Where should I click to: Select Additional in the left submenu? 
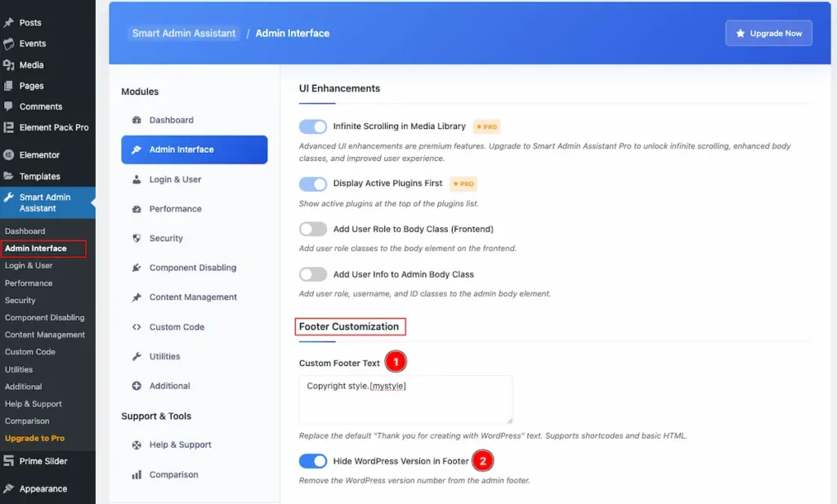(x=24, y=386)
